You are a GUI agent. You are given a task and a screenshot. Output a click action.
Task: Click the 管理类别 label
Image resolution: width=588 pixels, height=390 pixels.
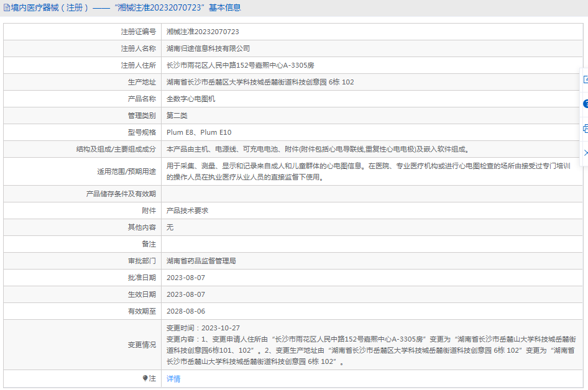click(x=142, y=116)
